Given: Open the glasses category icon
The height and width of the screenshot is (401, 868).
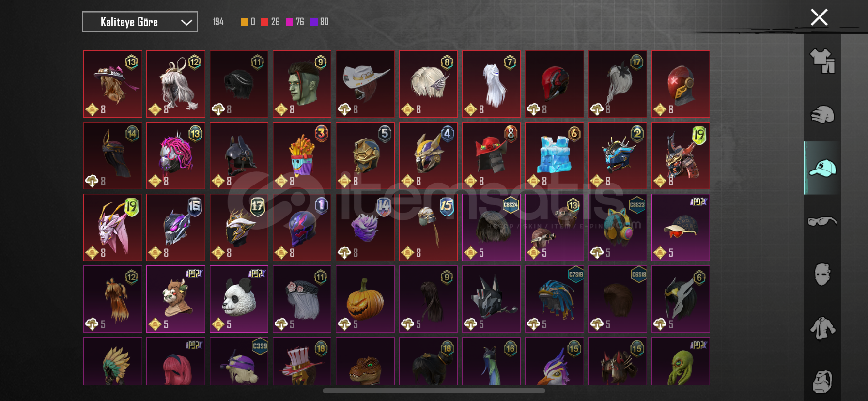Looking at the screenshot, I should [822, 221].
